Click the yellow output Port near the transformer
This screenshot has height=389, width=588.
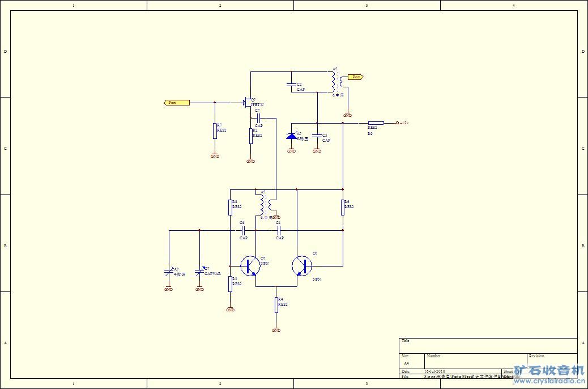click(x=356, y=77)
